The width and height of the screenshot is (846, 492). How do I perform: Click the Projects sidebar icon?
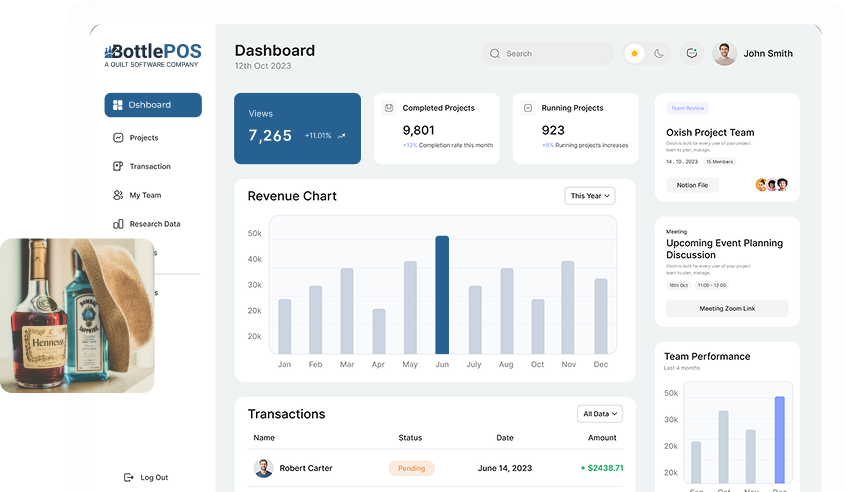118,138
